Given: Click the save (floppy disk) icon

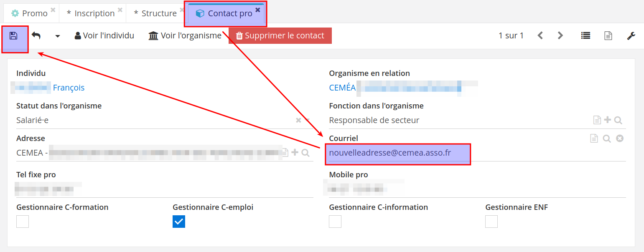Looking at the screenshot, I should [13, 36].
